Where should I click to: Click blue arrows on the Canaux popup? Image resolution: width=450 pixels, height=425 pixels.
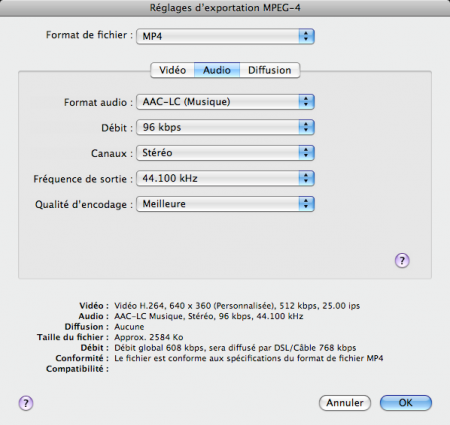tap(306, 153)
